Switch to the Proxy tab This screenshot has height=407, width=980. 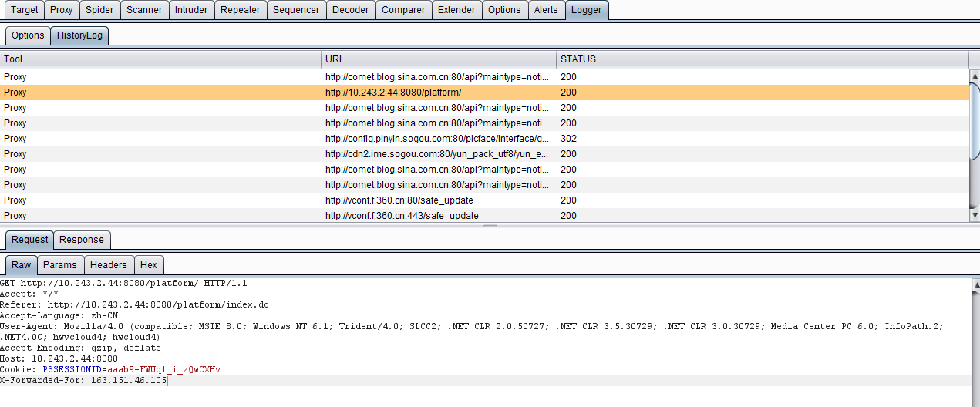[62, 10]
